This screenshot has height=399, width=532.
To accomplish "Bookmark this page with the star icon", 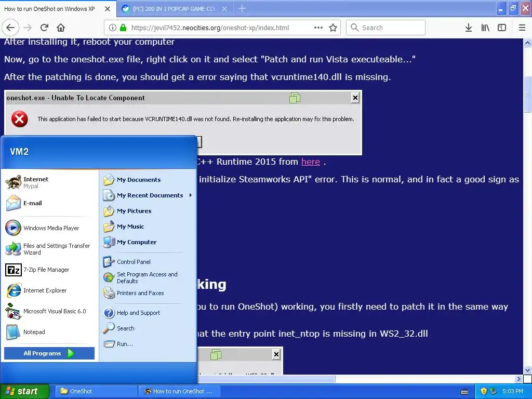I will (333, 28).
